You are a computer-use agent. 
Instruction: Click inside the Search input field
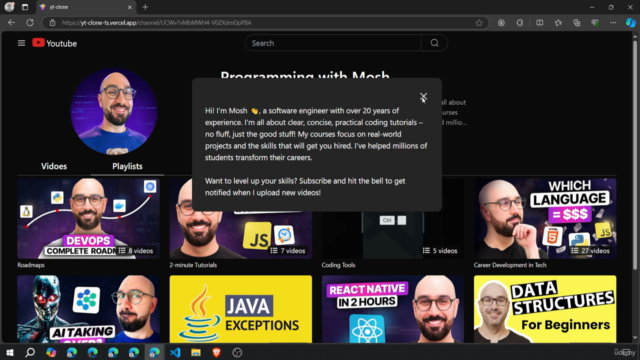click(x=333, y=43)
